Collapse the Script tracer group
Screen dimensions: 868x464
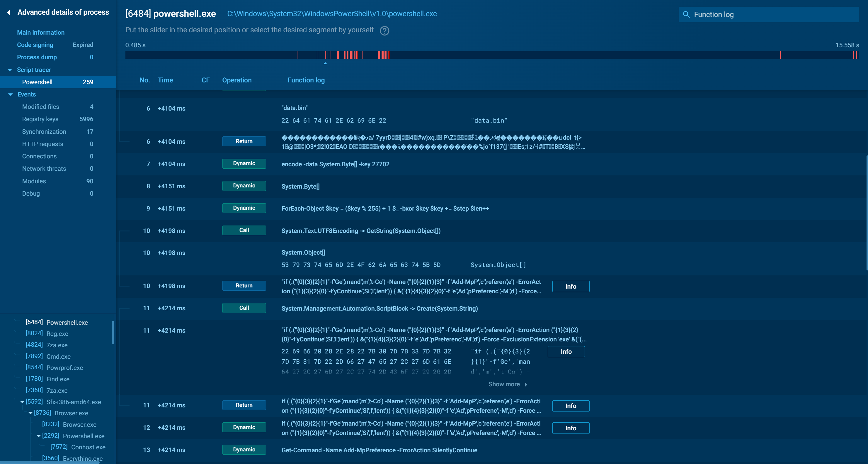(10, 70)
